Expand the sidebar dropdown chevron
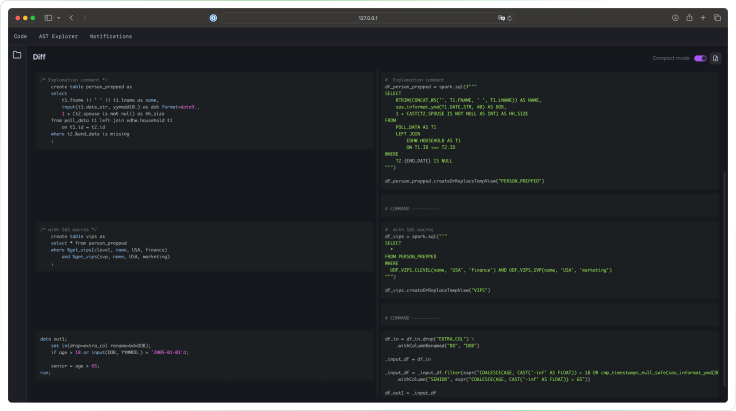This screenshot has height=411, width=736. (59, 18)
